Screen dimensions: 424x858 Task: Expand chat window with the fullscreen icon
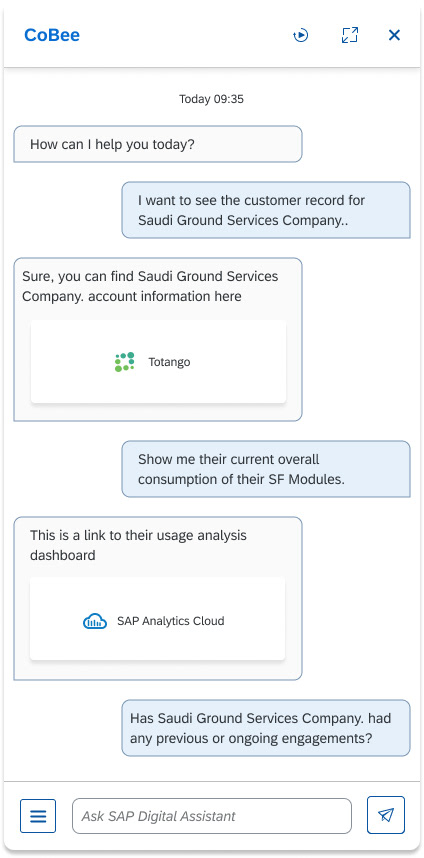pos(350,35)
